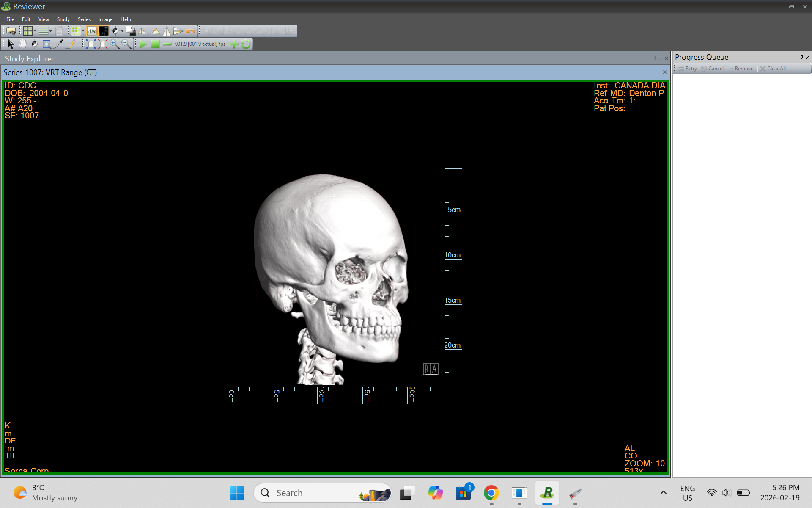Click the undo arrow in the toolbar
Screen dimensions: 812x508
(191, 30)
